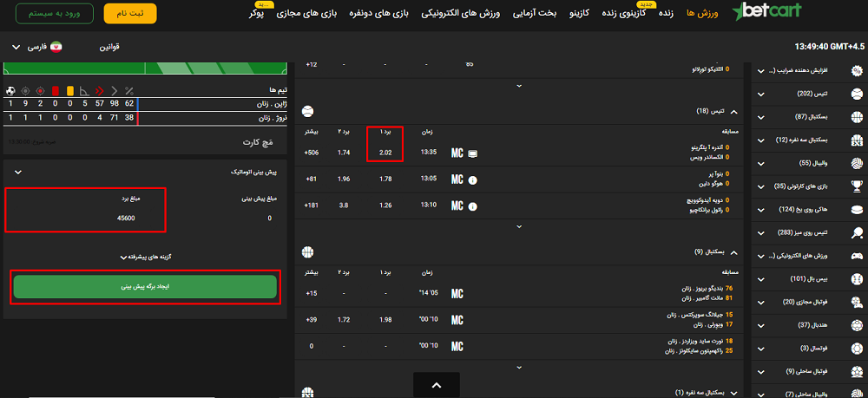Viewport: 868px width, 398px height.
Task: Open بازی های دونفره menu item
Action: pos(378,13)
